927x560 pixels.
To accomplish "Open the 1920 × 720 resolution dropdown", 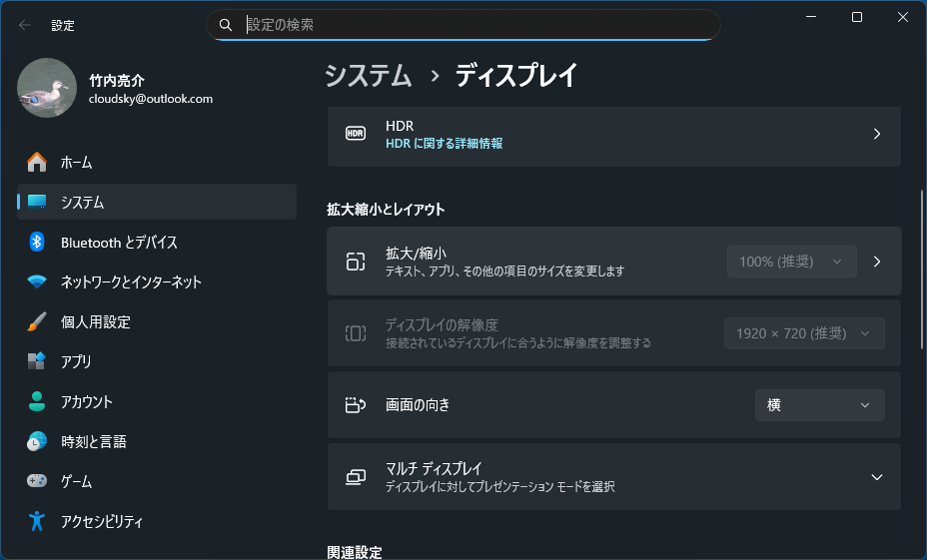I will (804, 333).
